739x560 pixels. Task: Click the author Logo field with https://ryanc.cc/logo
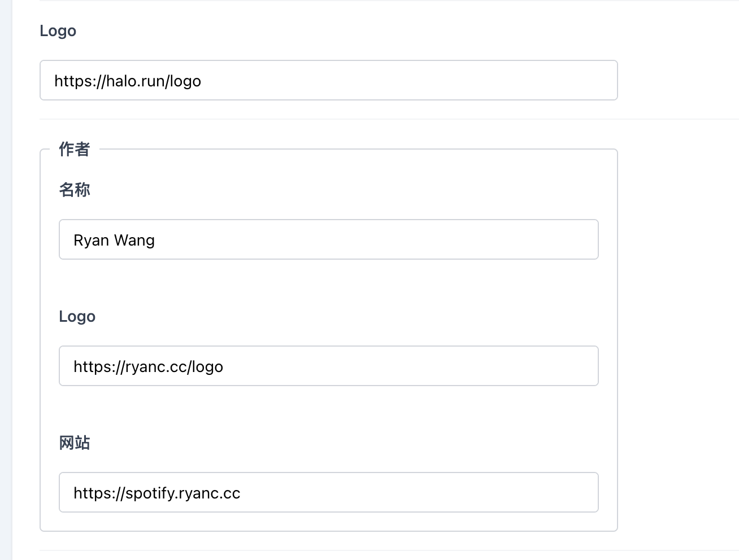(x=328, y=366)
